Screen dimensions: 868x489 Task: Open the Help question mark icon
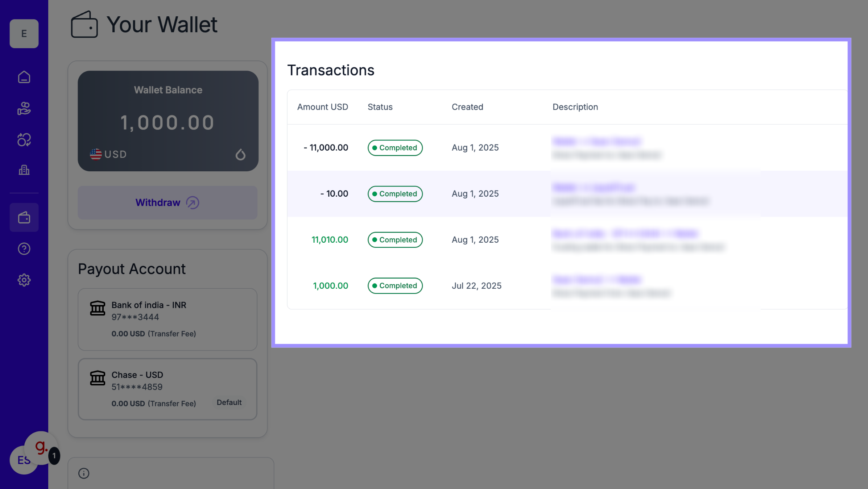point(24,249)
